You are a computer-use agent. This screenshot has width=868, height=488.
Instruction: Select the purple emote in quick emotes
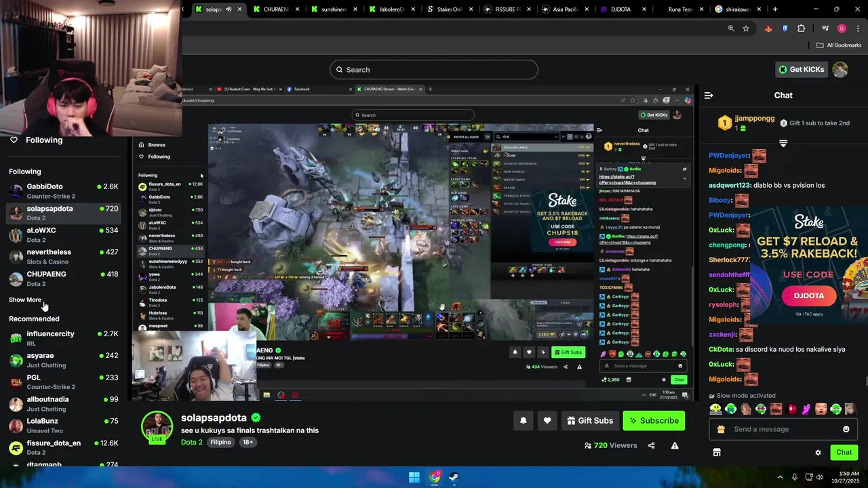[806, 409]
